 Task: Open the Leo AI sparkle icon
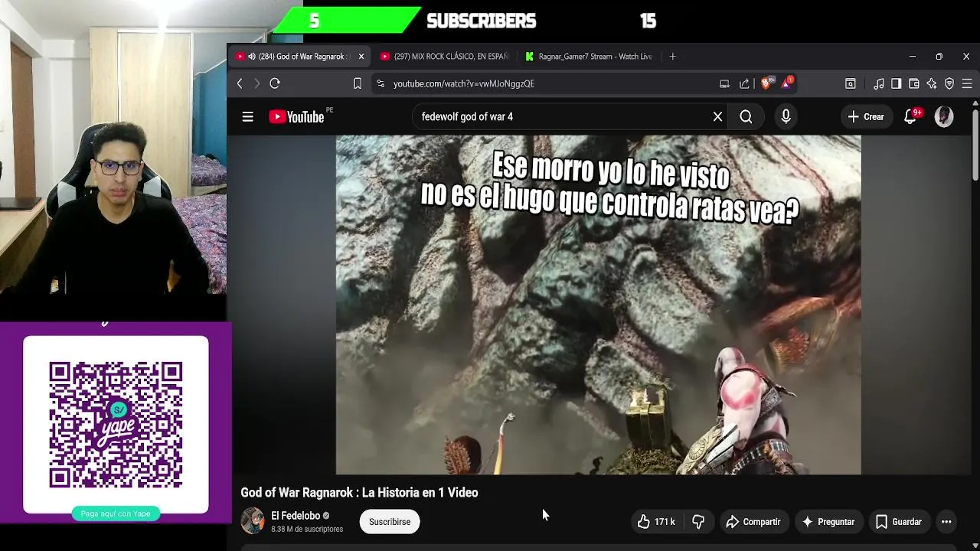click(932, 83)
